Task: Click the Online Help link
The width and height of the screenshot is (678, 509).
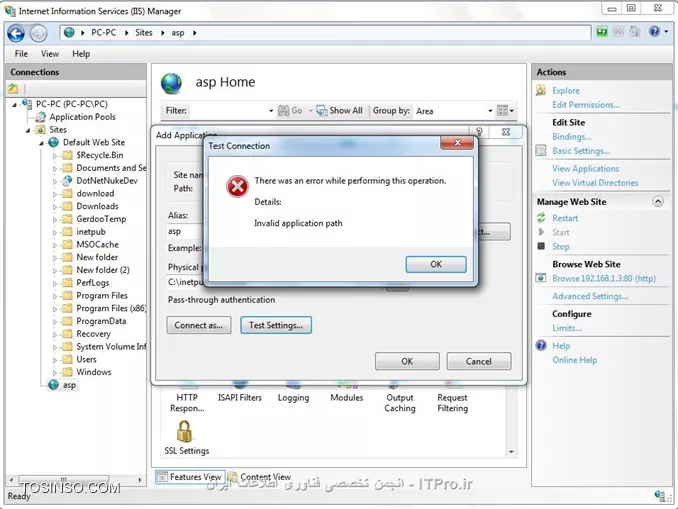Action: pyautogui.click(x=574, y=360)
